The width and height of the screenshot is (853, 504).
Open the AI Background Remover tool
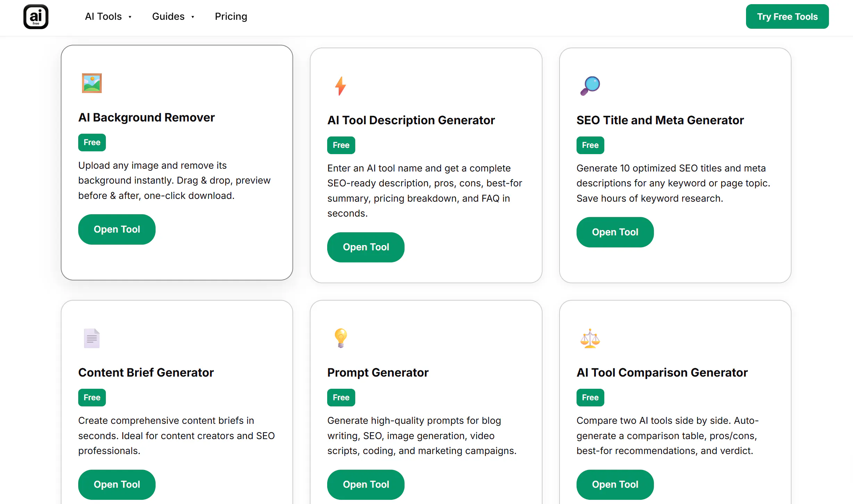pyautogui.click(x=117, y=229)
